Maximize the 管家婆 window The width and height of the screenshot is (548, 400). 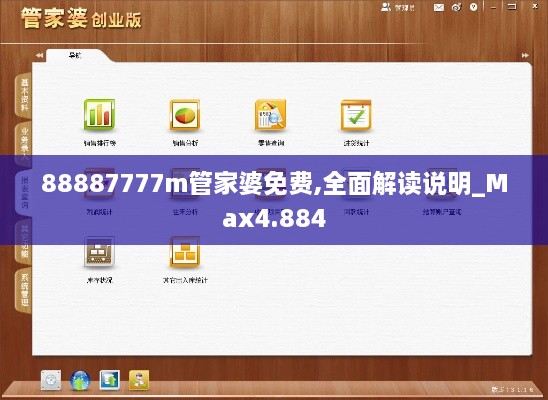click(512, 7)
